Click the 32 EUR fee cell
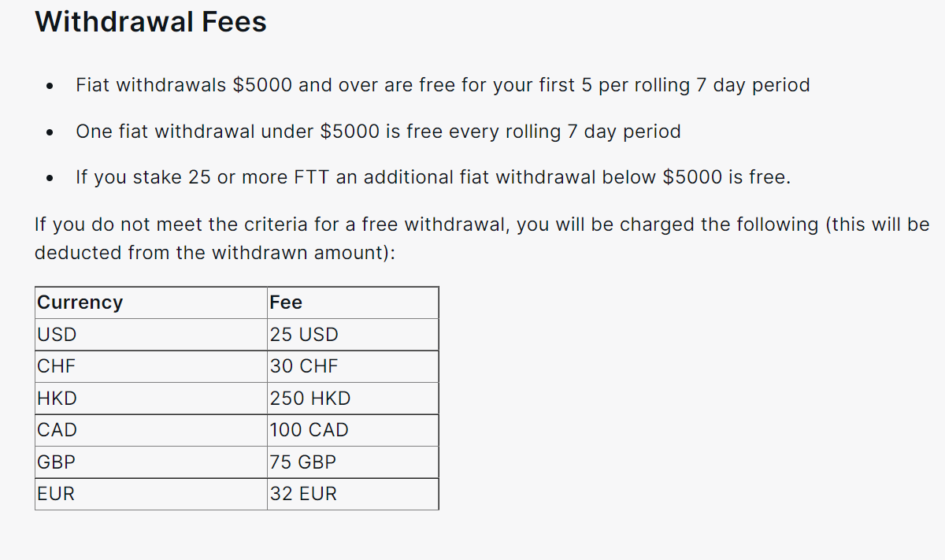The height and width of the screenshot is (560, 945). [x=303, y=494]
